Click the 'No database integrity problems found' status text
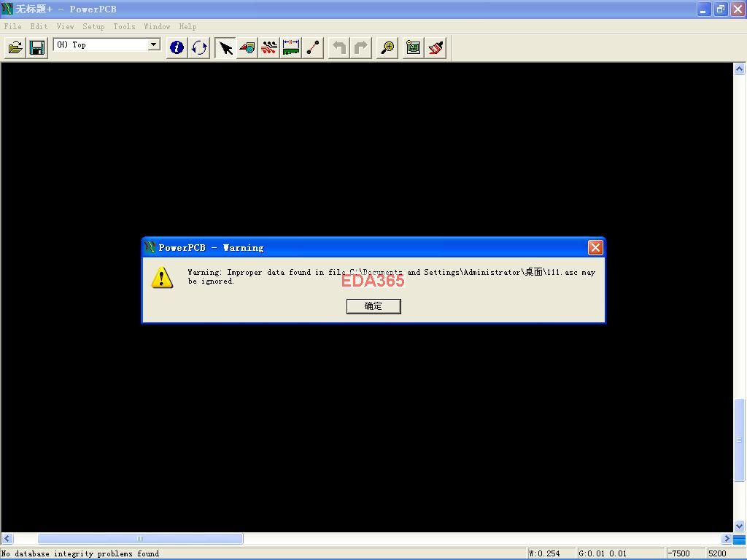The width and height of the screenshot is (747, 560). click(80, 554)
